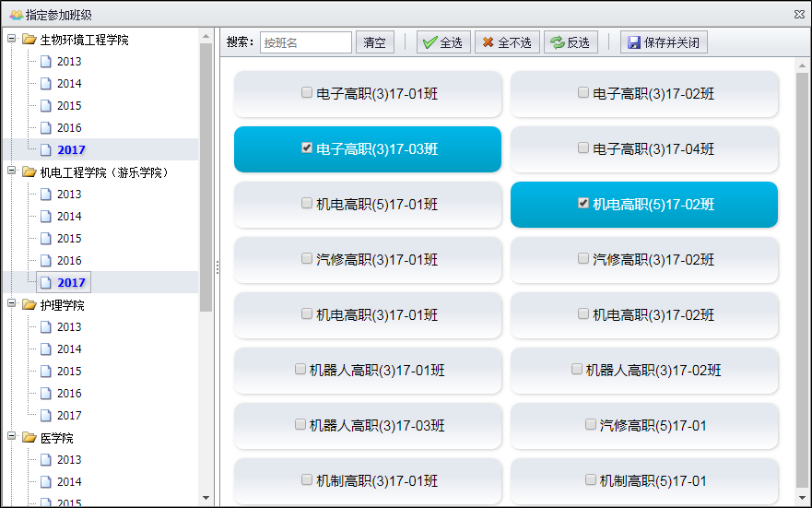Click the class list scroll-down arrow
The width and height of the screenshot is (812, 508).
pos(802,498)
